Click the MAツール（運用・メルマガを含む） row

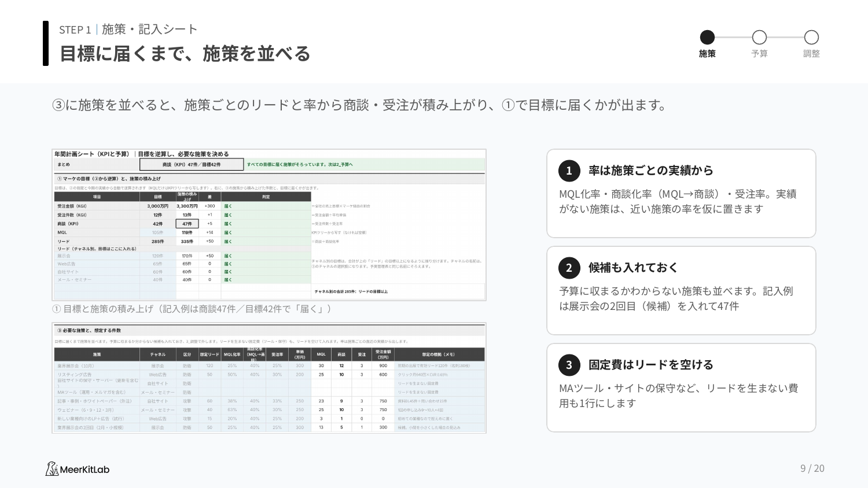[269, 393]
